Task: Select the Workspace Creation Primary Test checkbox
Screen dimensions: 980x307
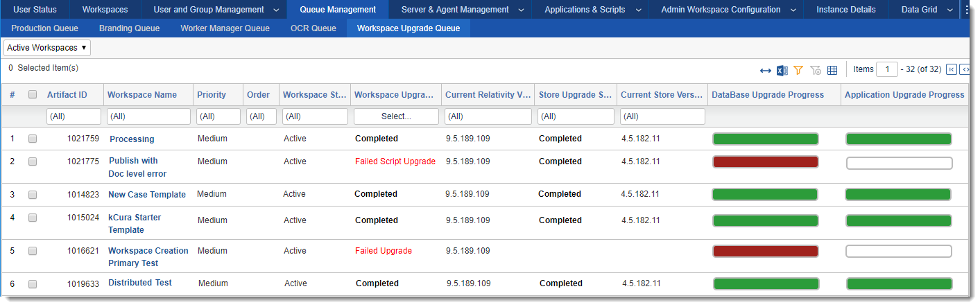Action: (33, 251)
